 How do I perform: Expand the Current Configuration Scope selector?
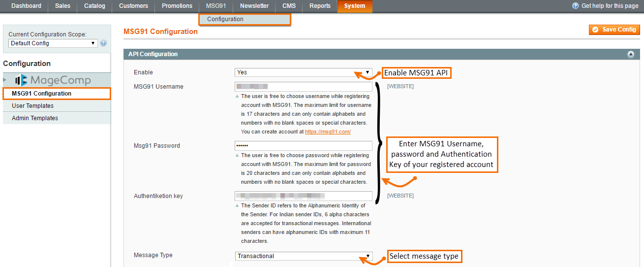click(53, 43)
